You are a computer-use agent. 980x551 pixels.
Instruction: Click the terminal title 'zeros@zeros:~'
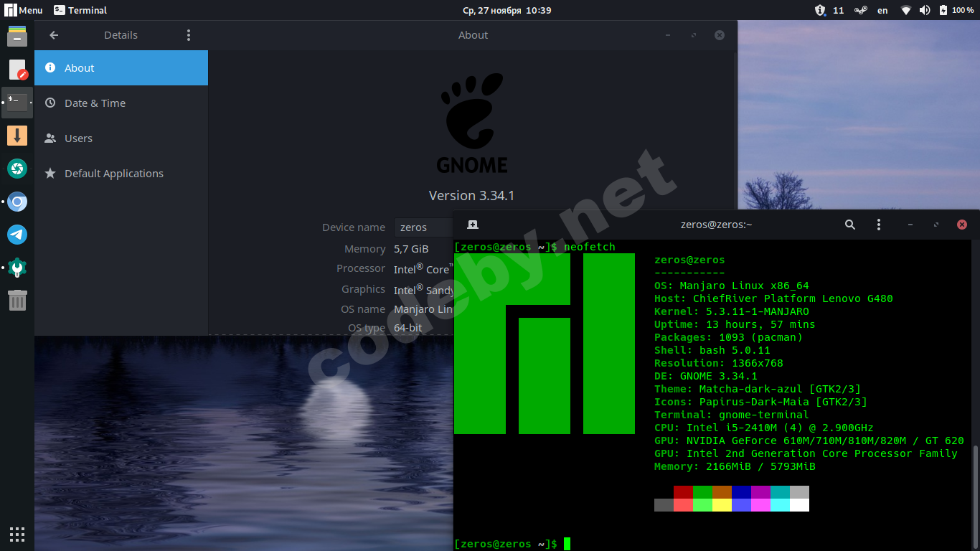(x=717, y=225)
